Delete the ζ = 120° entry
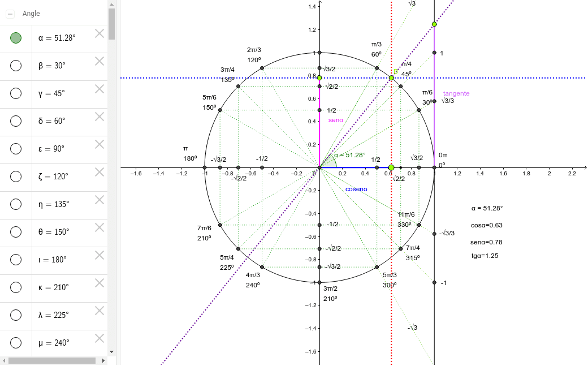This screenshot has height=366, width=588. (100, 173)
